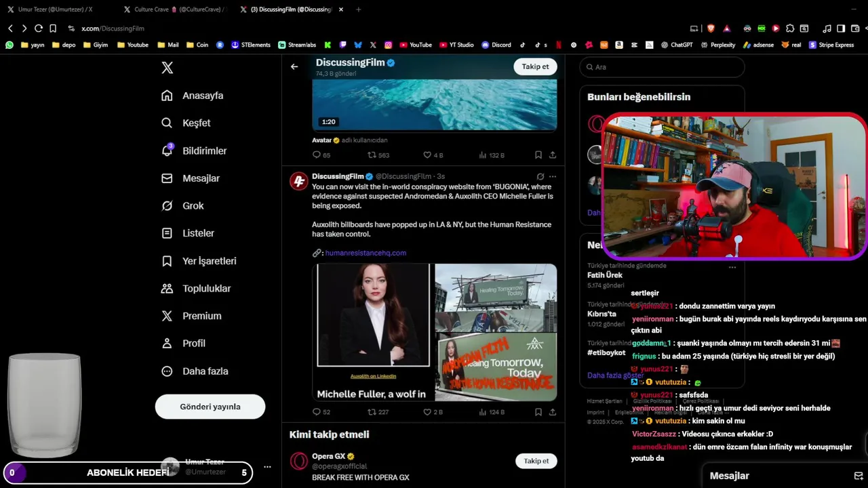
Task: Click Daha fazla göster under trends
Action: click(615, 375)
